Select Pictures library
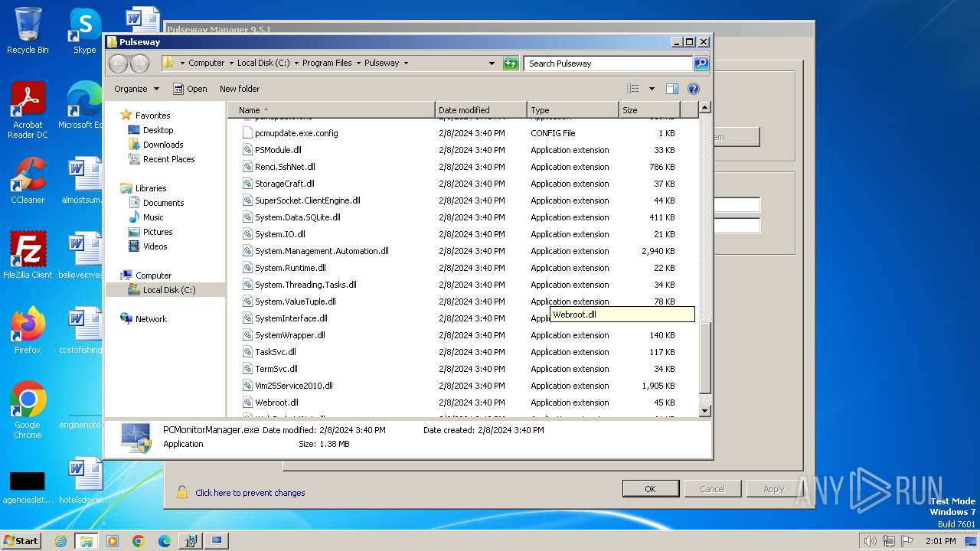Viewport: 980px width, 551px height. pyautogui.click(x=158, y=232)
